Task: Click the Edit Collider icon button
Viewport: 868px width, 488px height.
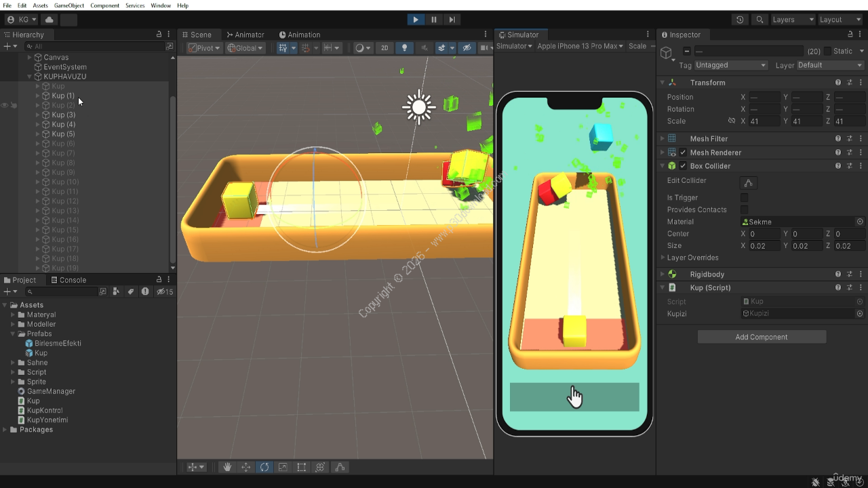Action: pyautogui.click(x=748, y=183)
